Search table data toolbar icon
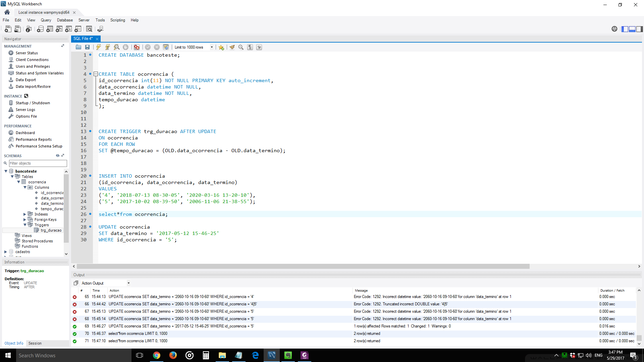This screenshot has height=362, width=644. [89, 29]
